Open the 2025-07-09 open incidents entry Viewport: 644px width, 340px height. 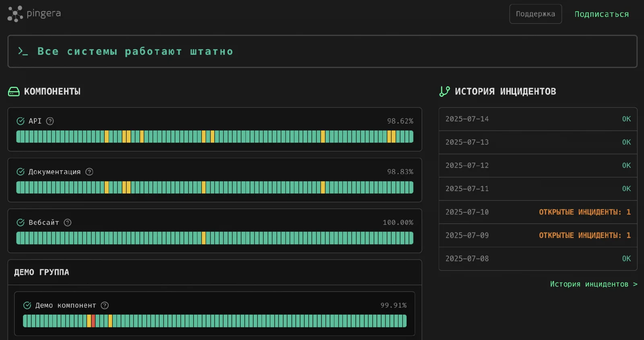point(538,235)
